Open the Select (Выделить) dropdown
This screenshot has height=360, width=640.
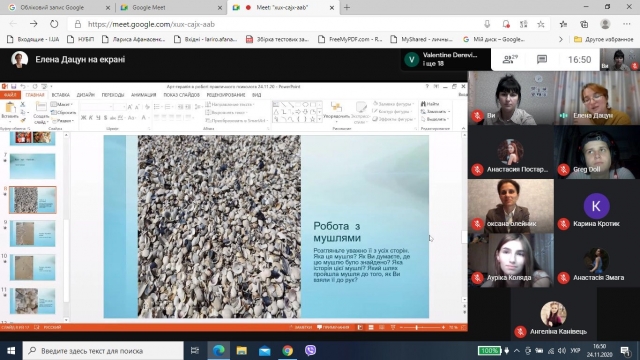pos(435,119)
